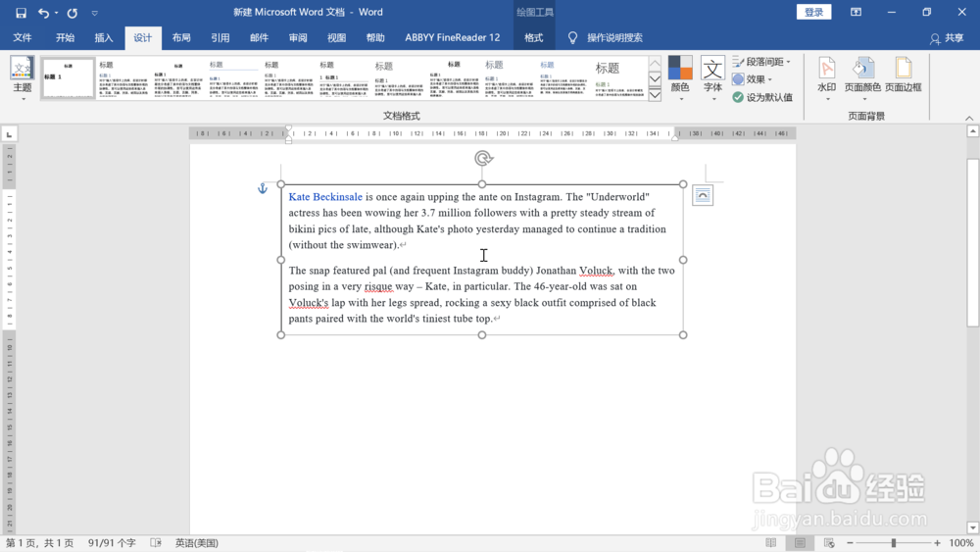Open the 主题 (Themes) dropdown
Image resolution: width=980 pixels, height=552 pixels.
tap(22, 78)
